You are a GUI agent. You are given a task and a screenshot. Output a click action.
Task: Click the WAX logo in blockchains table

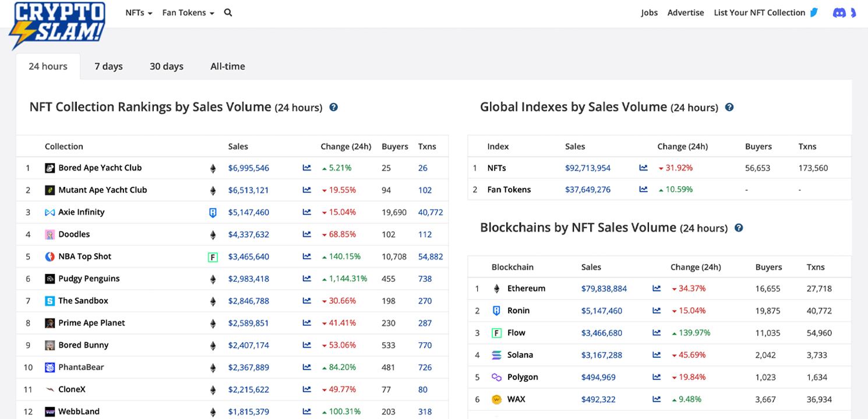tap(496, 399)
